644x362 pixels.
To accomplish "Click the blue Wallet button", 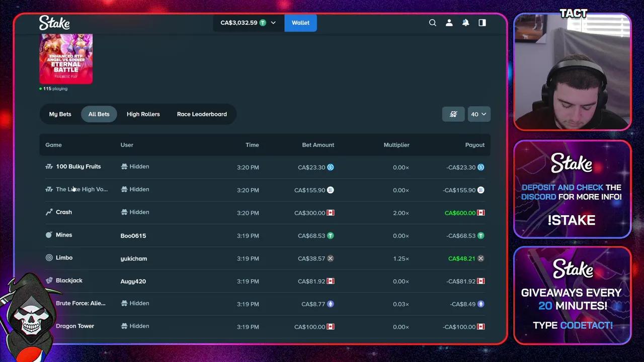I will click(301, 23).
